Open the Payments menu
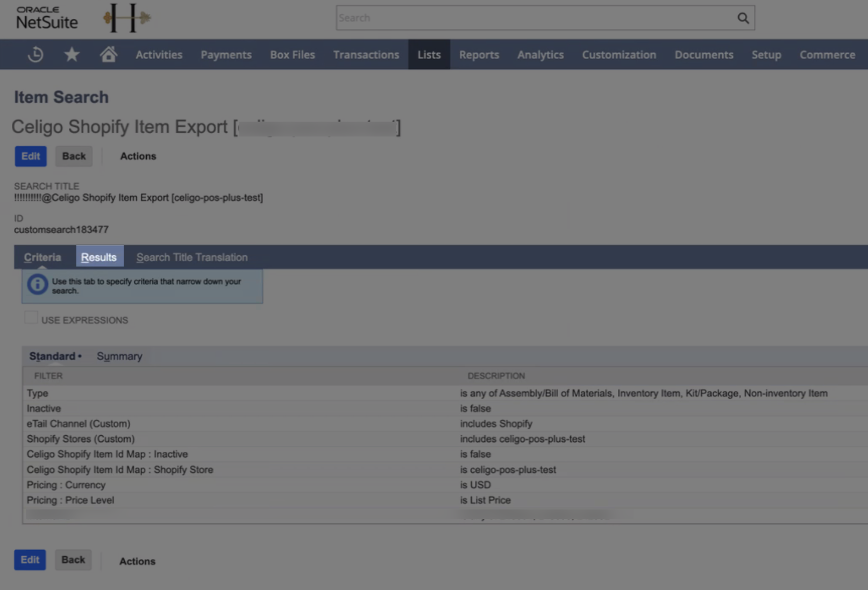The width and height of the screenshot is (868, 590). [226, 55]
